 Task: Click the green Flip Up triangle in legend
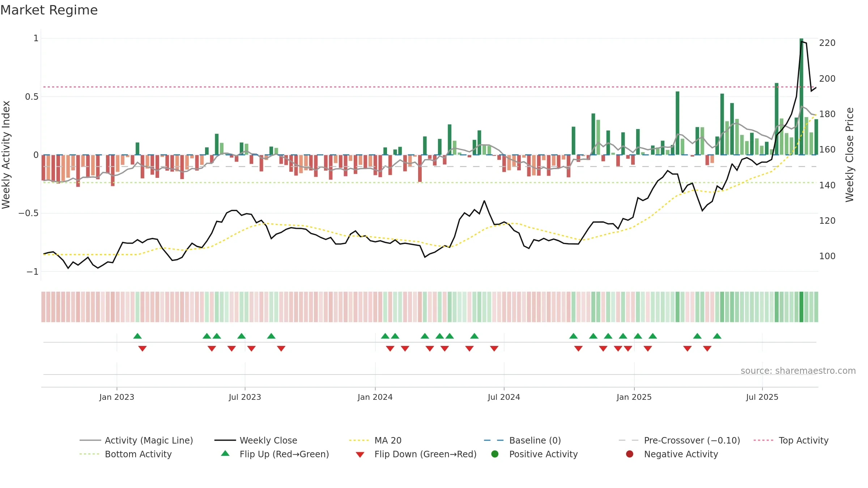coord(225,453)
